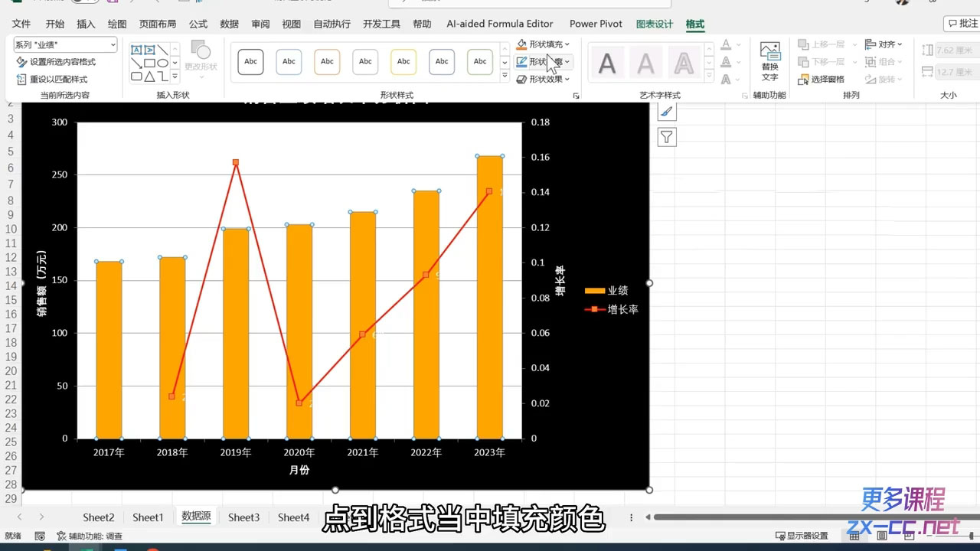This screenshot has height=551, width=980.
Task: Click the chart filters funnel icon
Action: [x=667, y=138]
